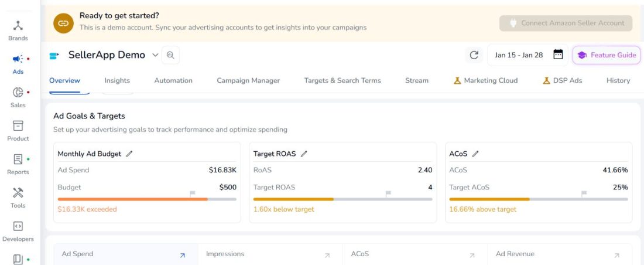
Task: Click the Monthly Ad Budget progress bar
Action: tap(147, 199)
